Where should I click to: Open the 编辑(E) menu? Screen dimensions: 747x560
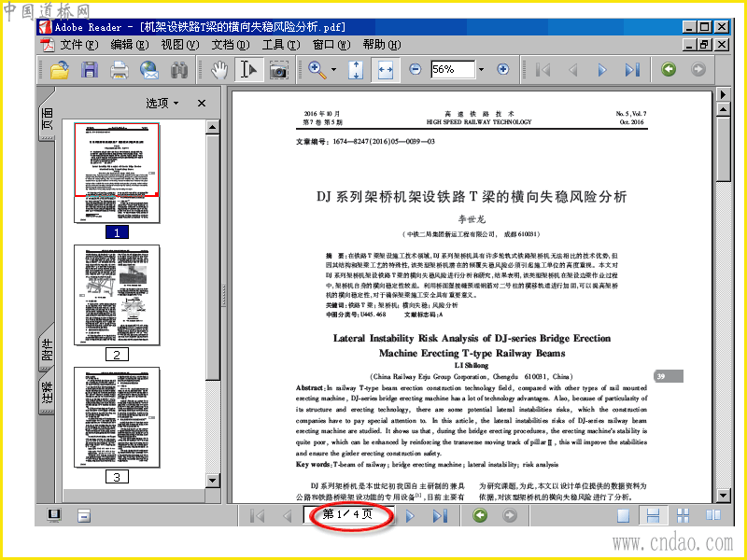pos(129,45)
